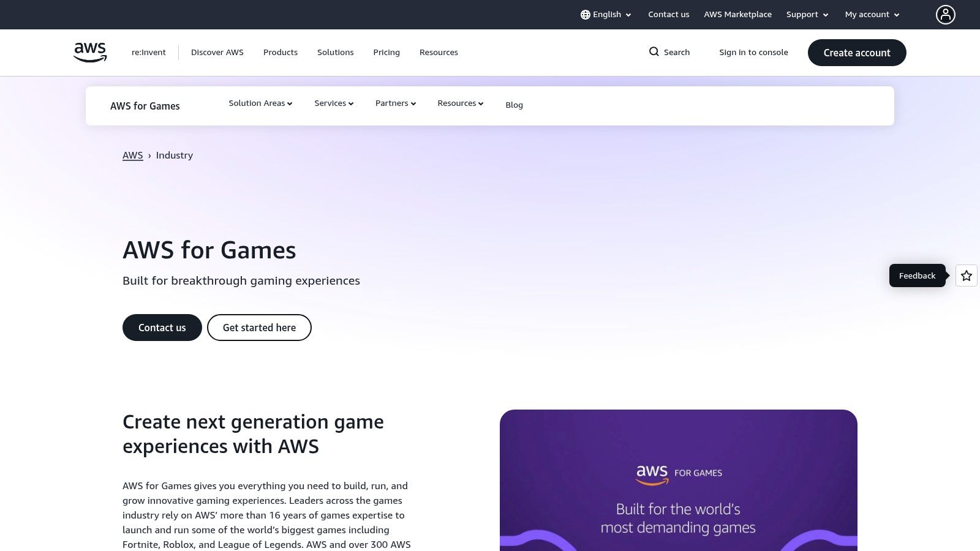This screenshot has width=980, height=551.
Task: Click the Create account button
Action: coord(857,53)
